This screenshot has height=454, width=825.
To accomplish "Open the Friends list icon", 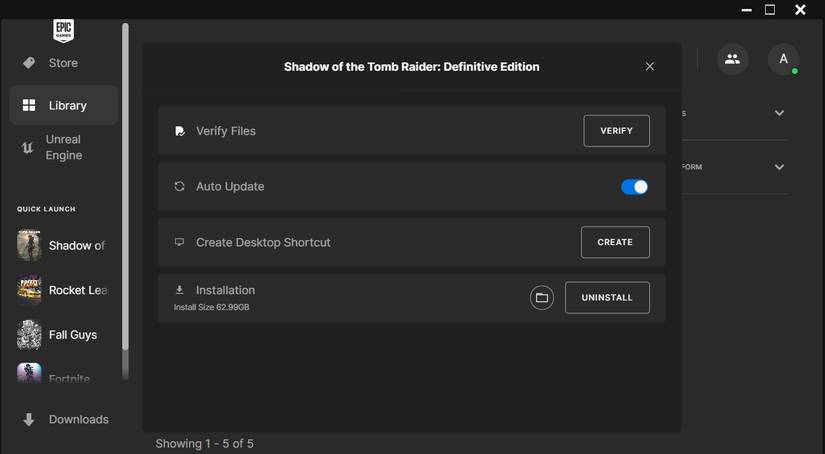I will pos(732,60).
